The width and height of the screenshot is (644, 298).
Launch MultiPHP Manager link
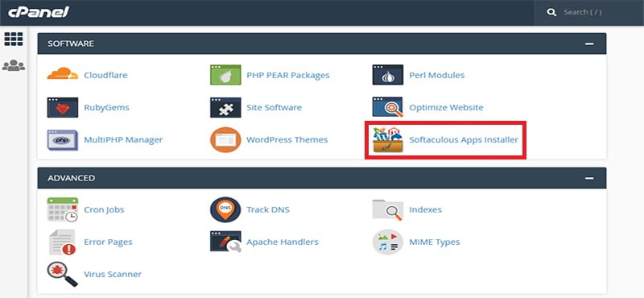pos(123,140)
